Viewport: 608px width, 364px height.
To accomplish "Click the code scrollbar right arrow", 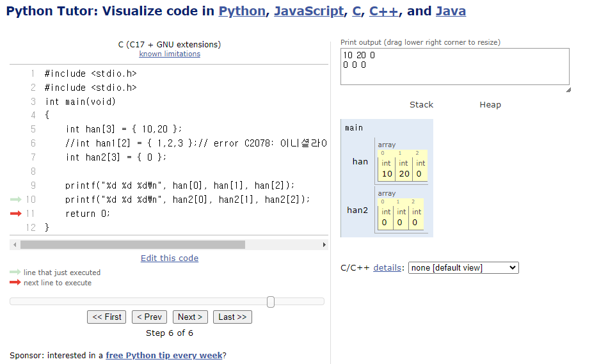I will [x=324, y=244].
